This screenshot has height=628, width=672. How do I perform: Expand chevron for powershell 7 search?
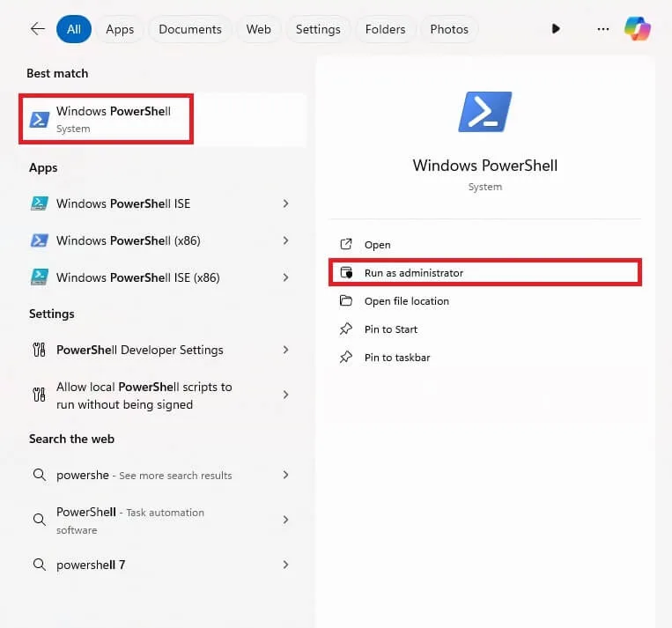pos(286,565)
